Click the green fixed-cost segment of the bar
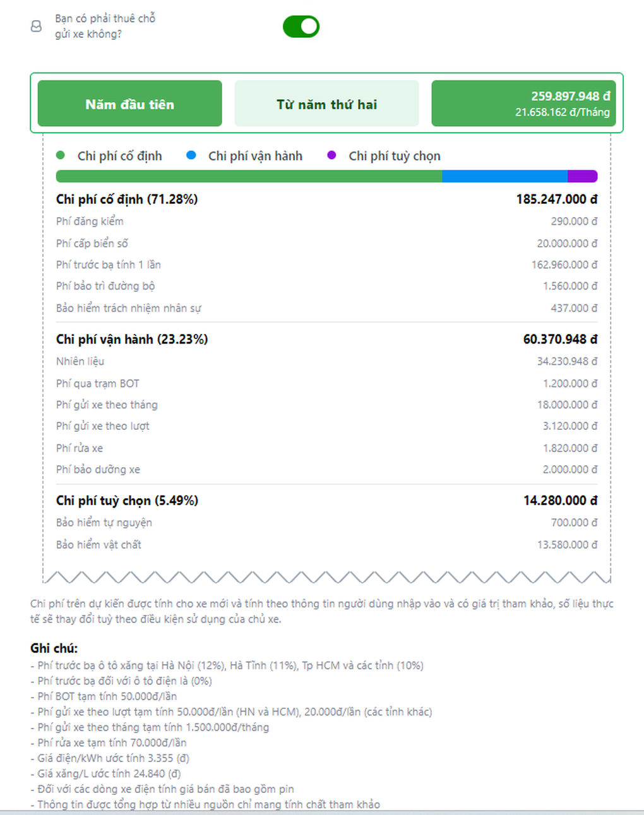644x815 pixels. coord(249,177)
